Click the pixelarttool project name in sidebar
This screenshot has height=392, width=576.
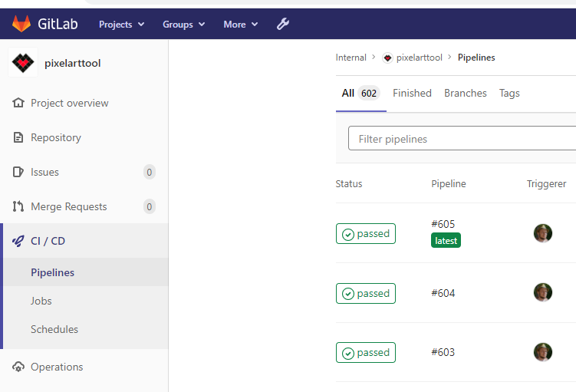[72, 63]
